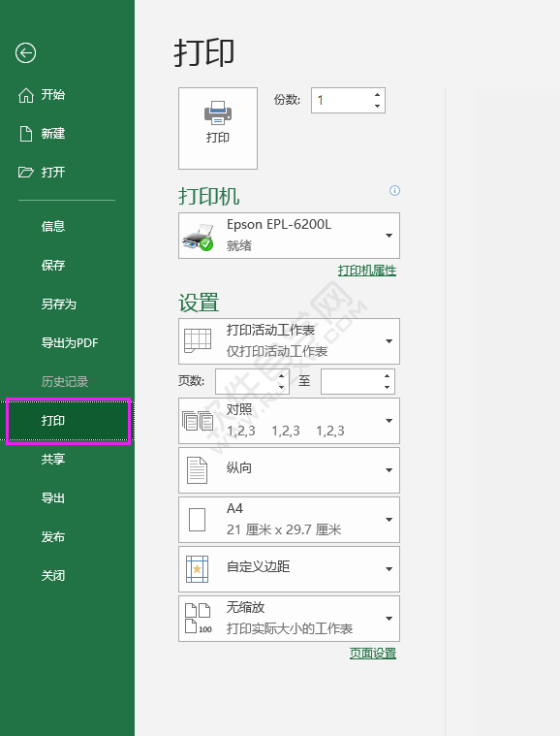Click the open folder icon beside 打开
The height and width of the screenshot is (736, 560).
[x=26, y=173]
